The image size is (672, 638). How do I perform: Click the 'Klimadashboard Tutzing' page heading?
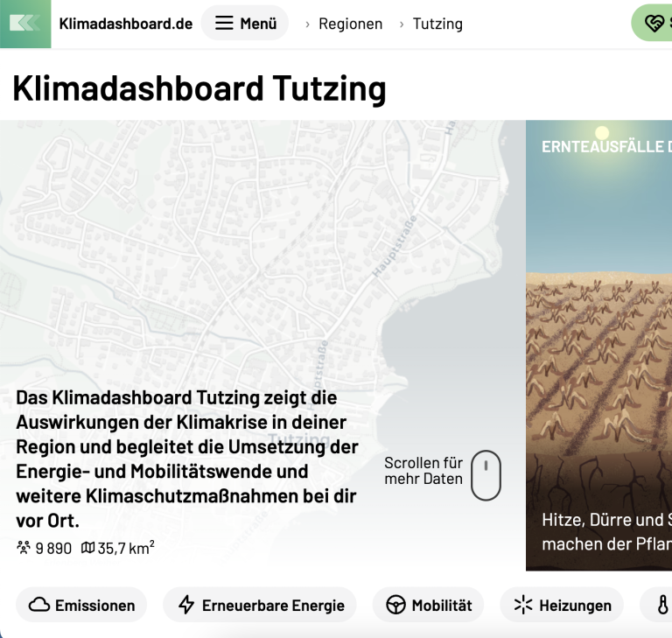pos(199,88)
